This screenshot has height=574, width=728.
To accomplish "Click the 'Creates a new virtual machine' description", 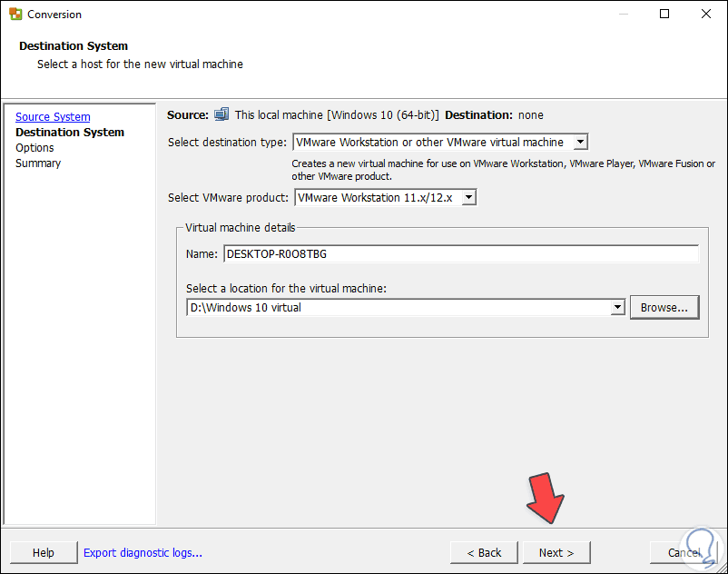I will (x=503, y=170).
